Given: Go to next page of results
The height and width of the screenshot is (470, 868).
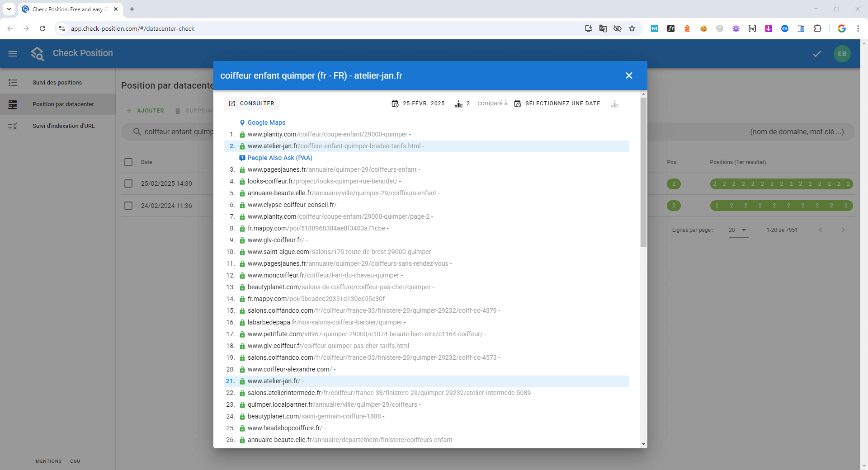Looking at the screenshot, I should pyautogui.click(x=843, y=230).
